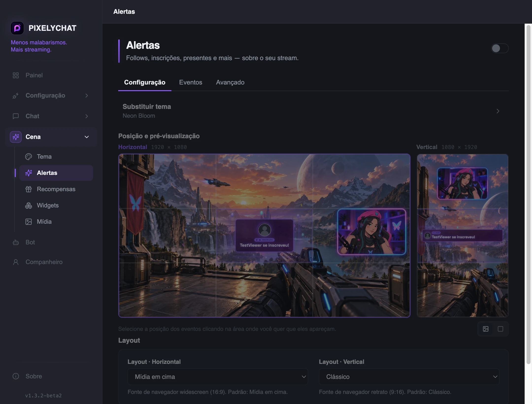Screen dimensions: 532x404
Task: Click the PixelyChat logo icon
Action: (x=17, y=28)
